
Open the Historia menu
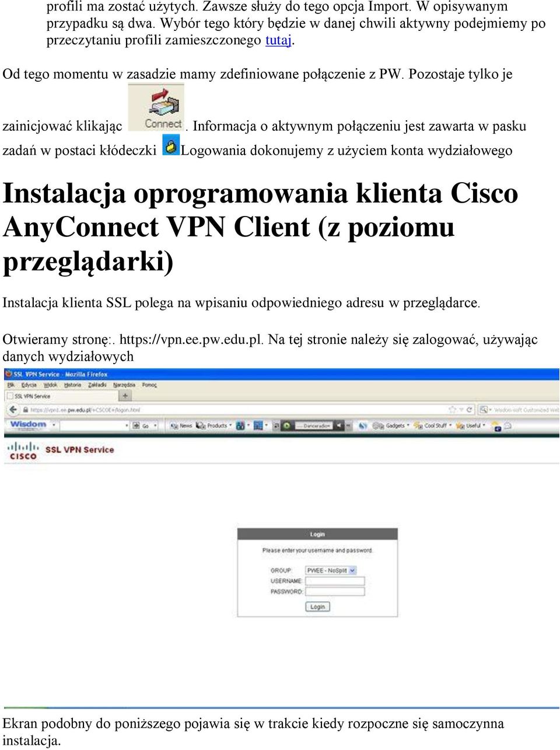click(x=72, y=385)
